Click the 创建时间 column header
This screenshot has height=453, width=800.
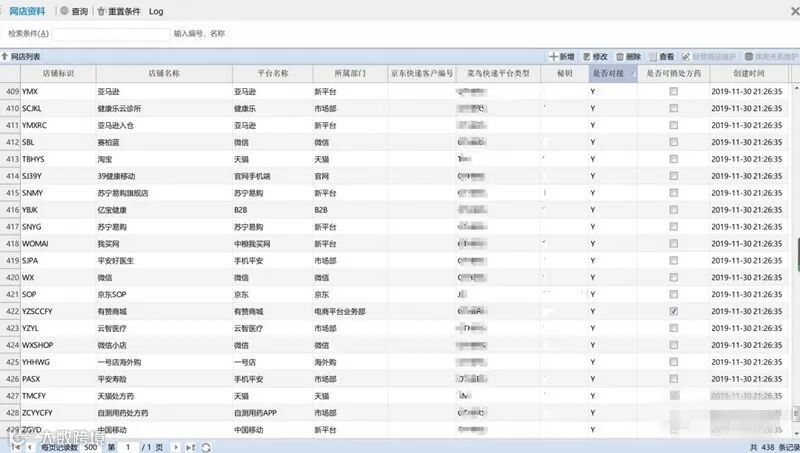pyautogui.click(x=748, y=73)
